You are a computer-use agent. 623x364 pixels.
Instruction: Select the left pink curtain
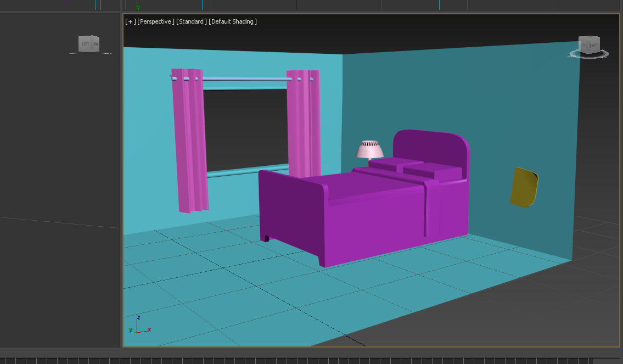(x=189, y=141)
